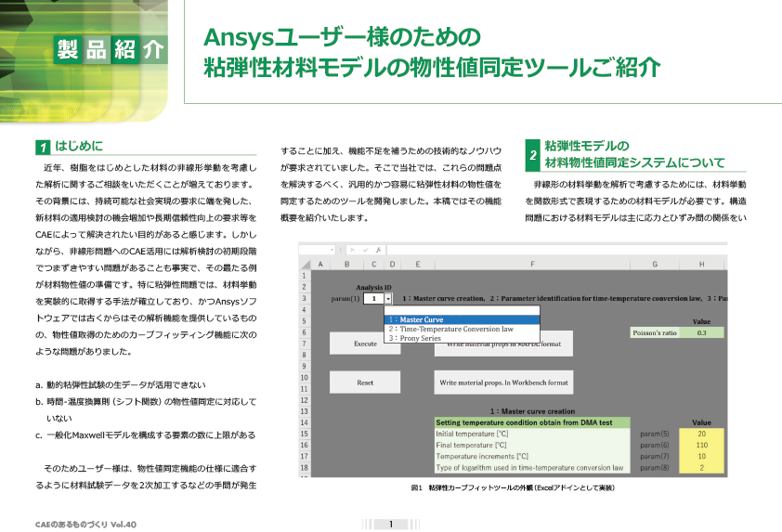Click the Initial temperature value cell 20
Image resolution: width=782 pixels, height=532 pixels.
click(702, 434)
